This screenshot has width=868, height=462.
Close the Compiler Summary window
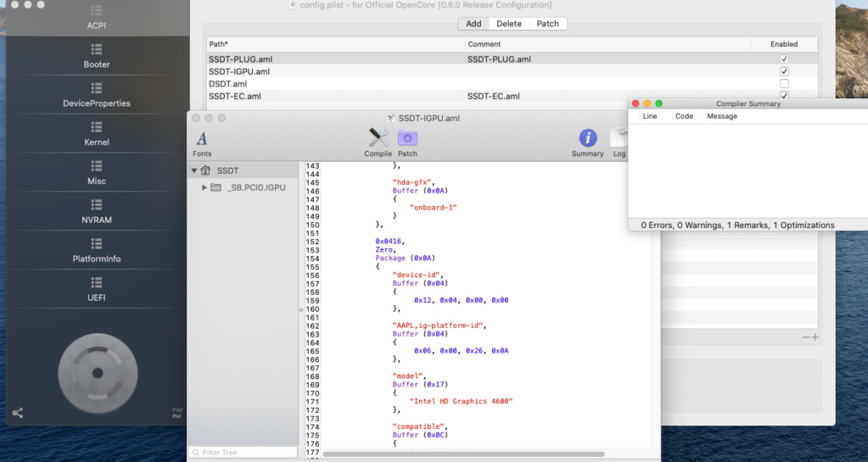(636, 103)
